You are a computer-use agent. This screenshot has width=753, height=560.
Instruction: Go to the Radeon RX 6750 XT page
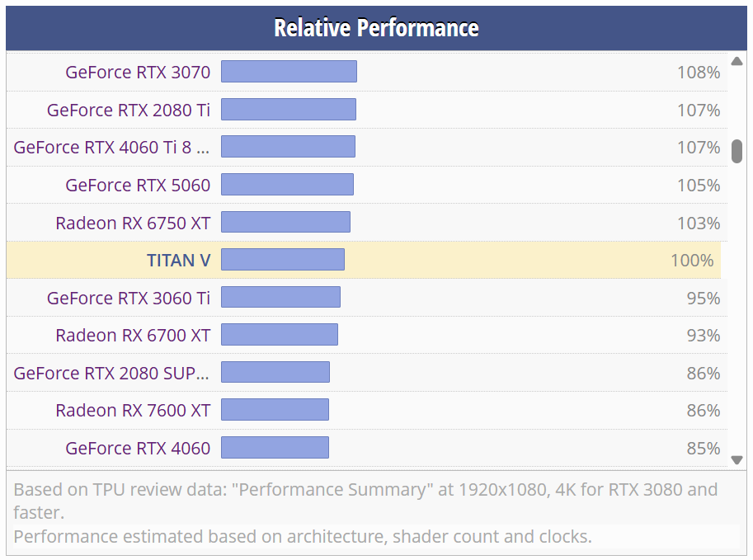coord(133,223)
